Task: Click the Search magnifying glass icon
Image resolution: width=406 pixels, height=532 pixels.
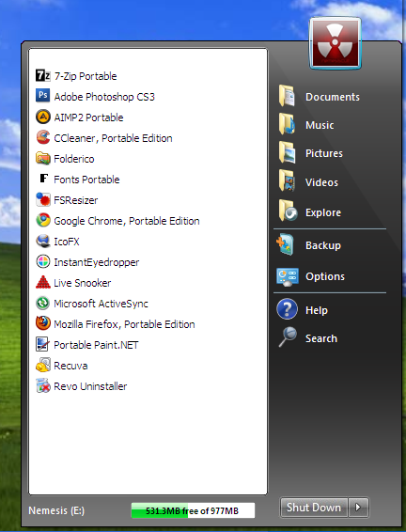Action: pos(288,336)
